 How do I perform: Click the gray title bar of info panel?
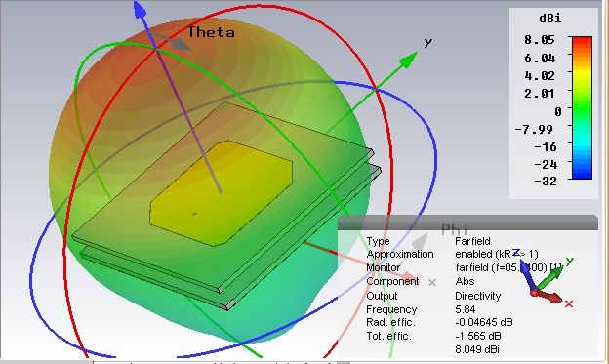[467, 222]
